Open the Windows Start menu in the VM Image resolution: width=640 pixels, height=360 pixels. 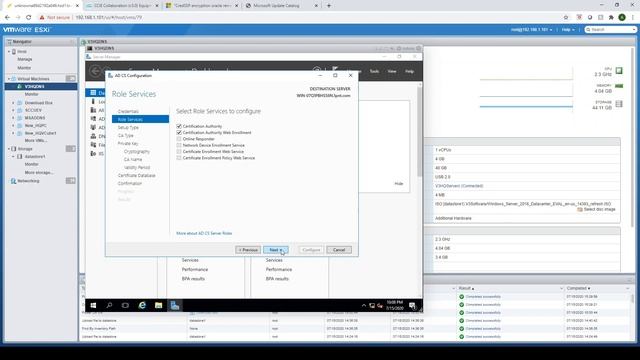93,305
